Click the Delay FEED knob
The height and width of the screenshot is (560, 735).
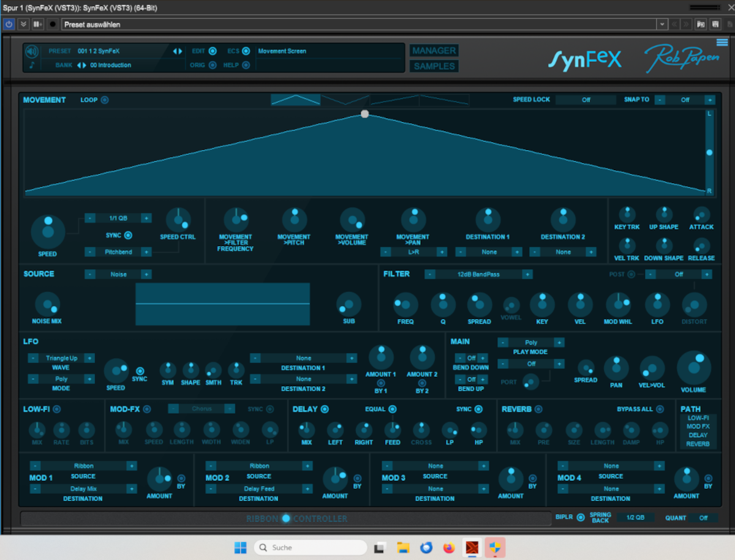pyautogui.click(x=393, y=430)
